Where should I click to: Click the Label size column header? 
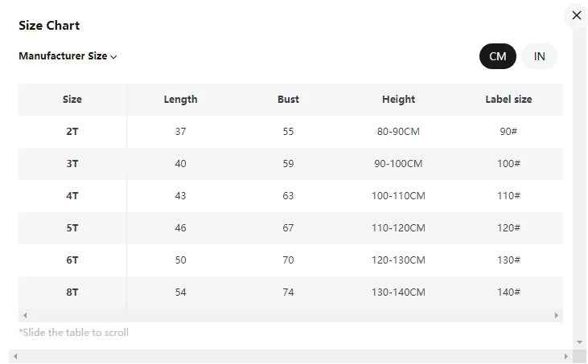508,100
